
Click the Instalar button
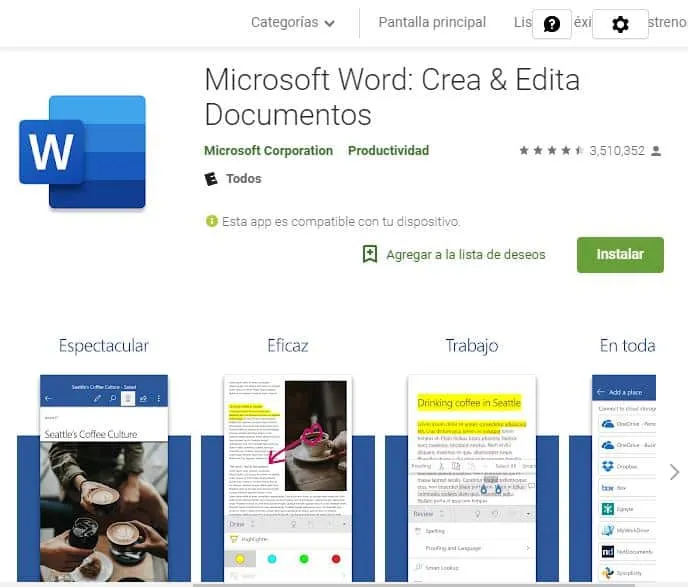tap(620, 254)
